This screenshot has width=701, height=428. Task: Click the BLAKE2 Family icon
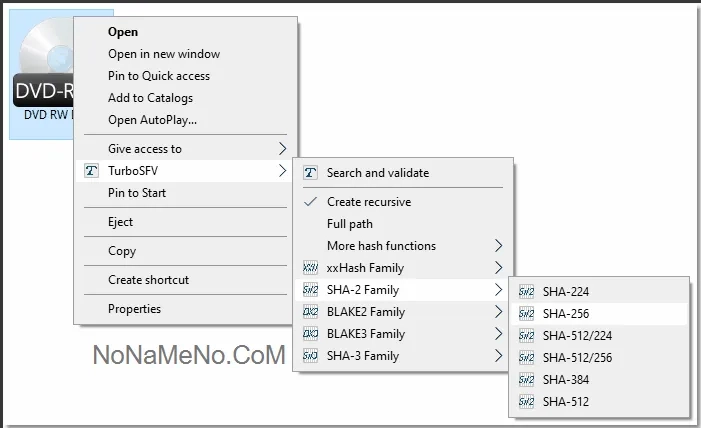point(310,312)
